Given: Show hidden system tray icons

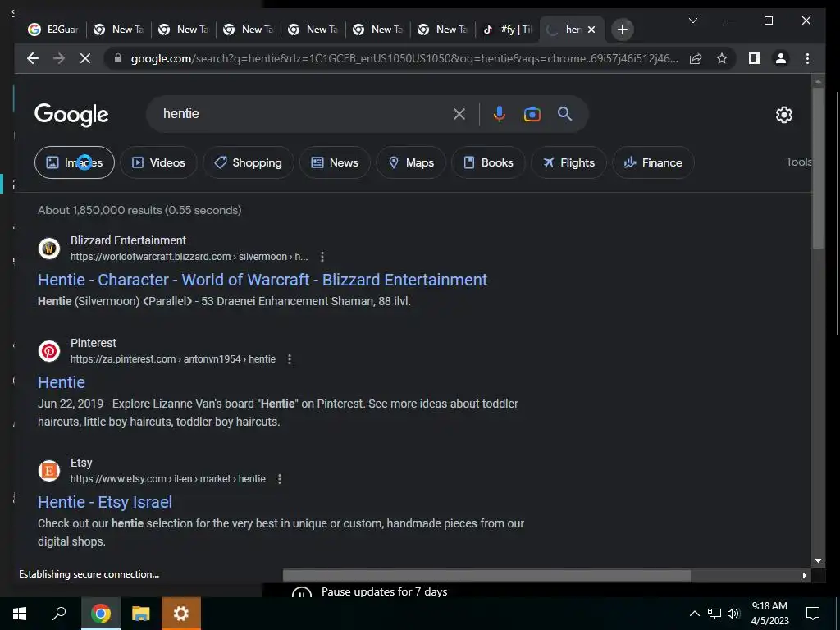Looking at the screenshot, I should coord(694,614).
